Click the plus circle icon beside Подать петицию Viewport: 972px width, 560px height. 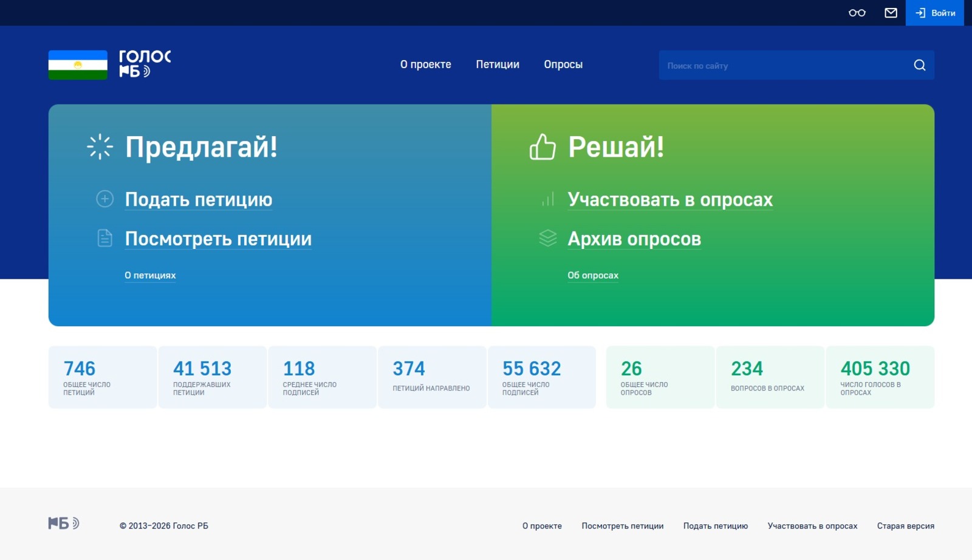tap(104, 199)
